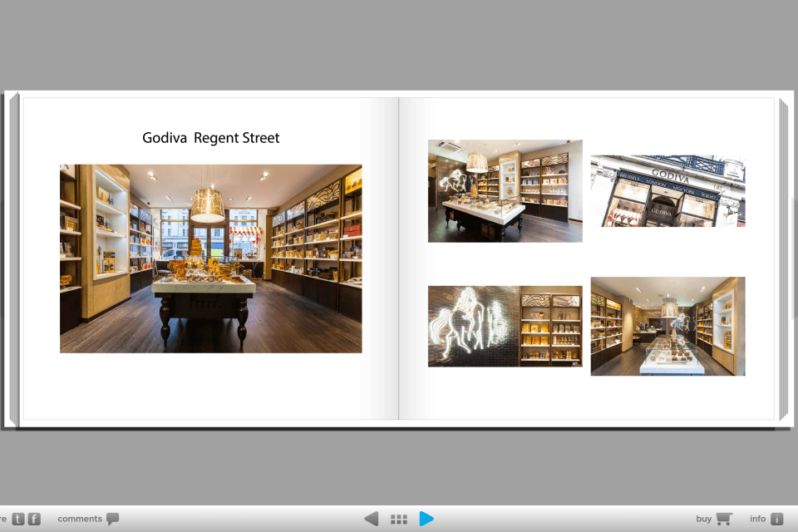Go to the previous page arrow
Viewport: 798px width, 532px height.
pyautogui.click(x=372, y=519)
